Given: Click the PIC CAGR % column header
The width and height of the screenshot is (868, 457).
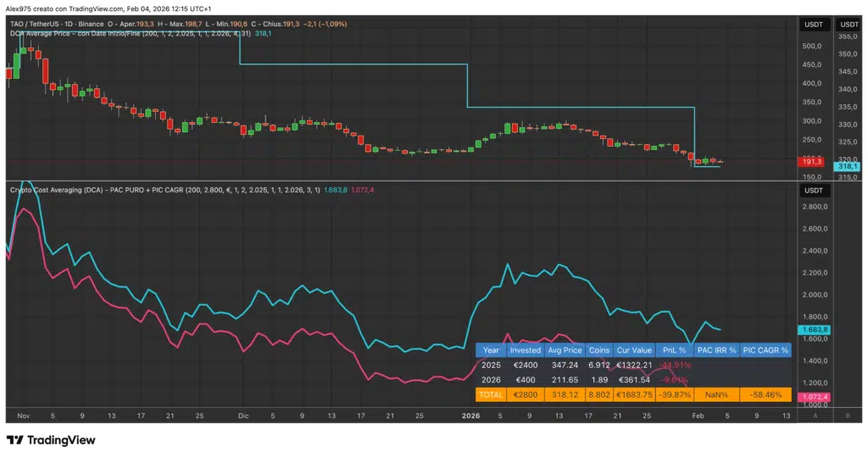Looking at the screenshot, I should (765, 349).
